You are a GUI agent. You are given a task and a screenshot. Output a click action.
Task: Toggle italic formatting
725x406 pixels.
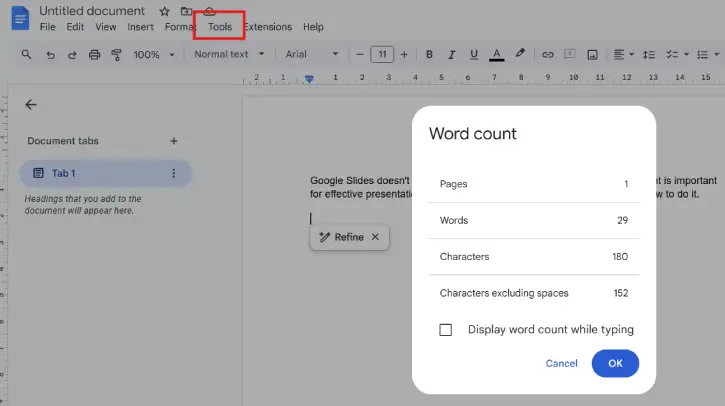451,55
